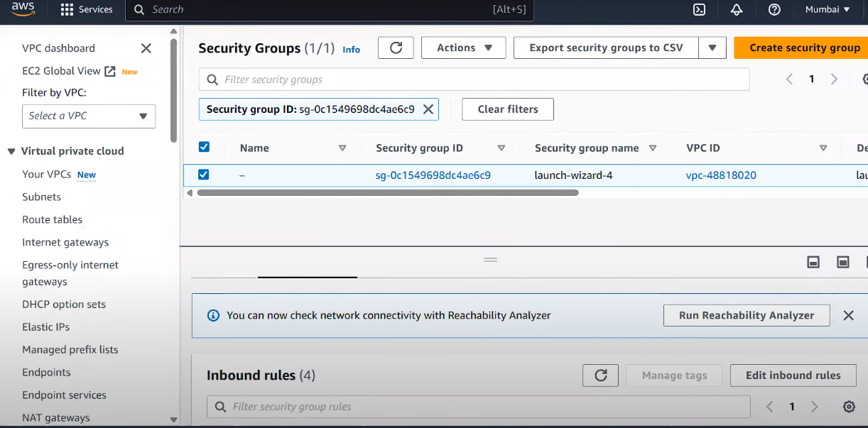Image resolution: width=868 pixels, height=428 pixels.
Task: Click the panel resize handle
Action: point(490,260)
